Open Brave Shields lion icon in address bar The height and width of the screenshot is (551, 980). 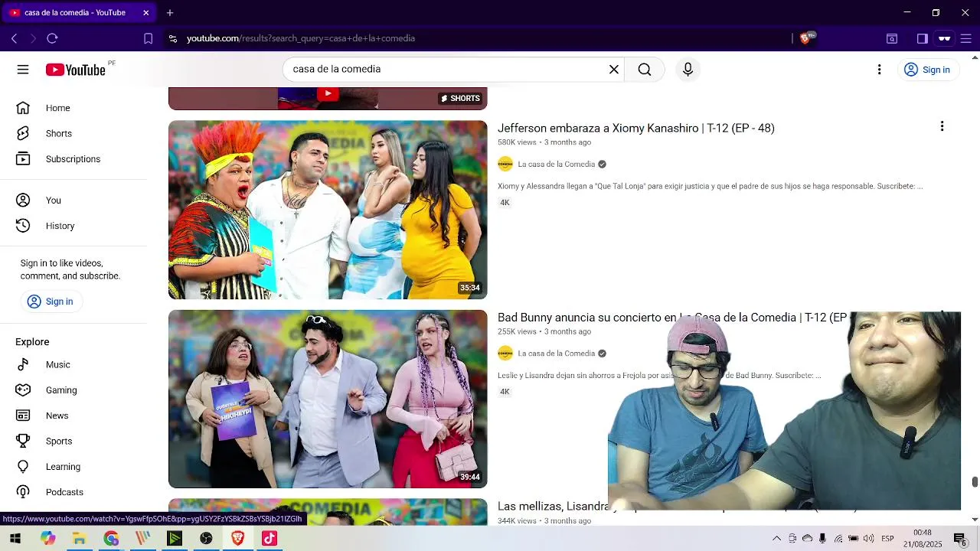click(805, 38)
